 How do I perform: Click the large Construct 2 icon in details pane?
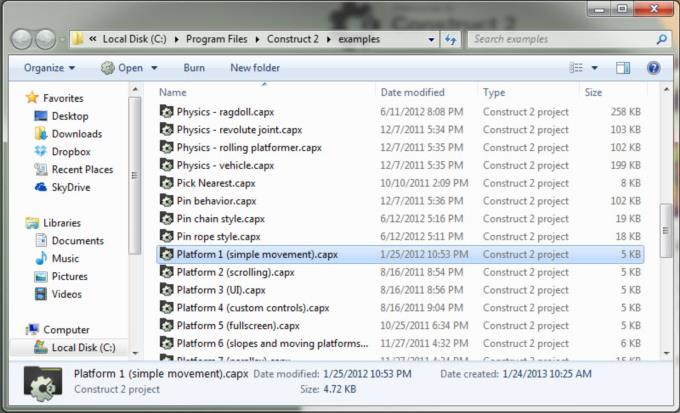coord(43,384)
